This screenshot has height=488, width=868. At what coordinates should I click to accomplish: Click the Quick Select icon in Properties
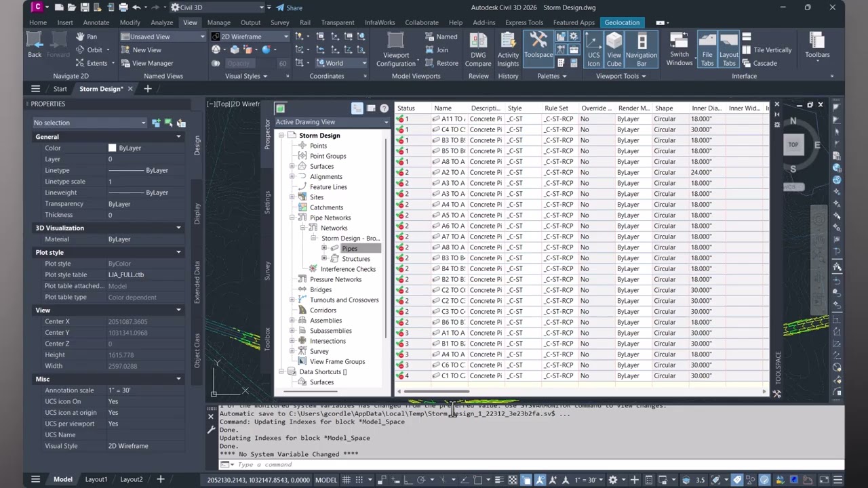[181, 123]
